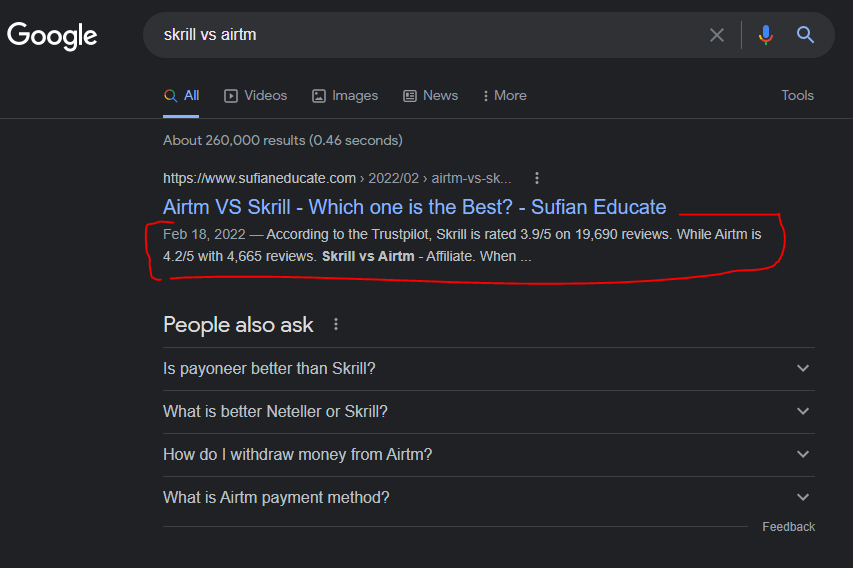
Task: Click the 'About 260,000 results' stats text
Action: pyautogui.click(x=283, y=140)
